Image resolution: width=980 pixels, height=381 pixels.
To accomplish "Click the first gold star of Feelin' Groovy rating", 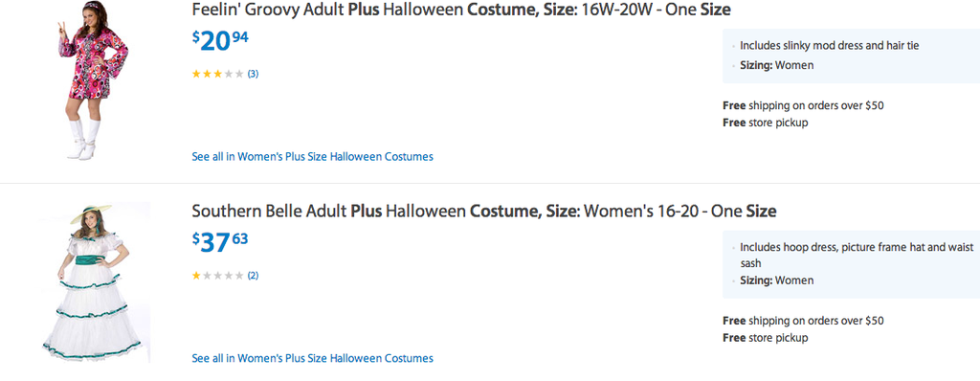I will point(196,74).
